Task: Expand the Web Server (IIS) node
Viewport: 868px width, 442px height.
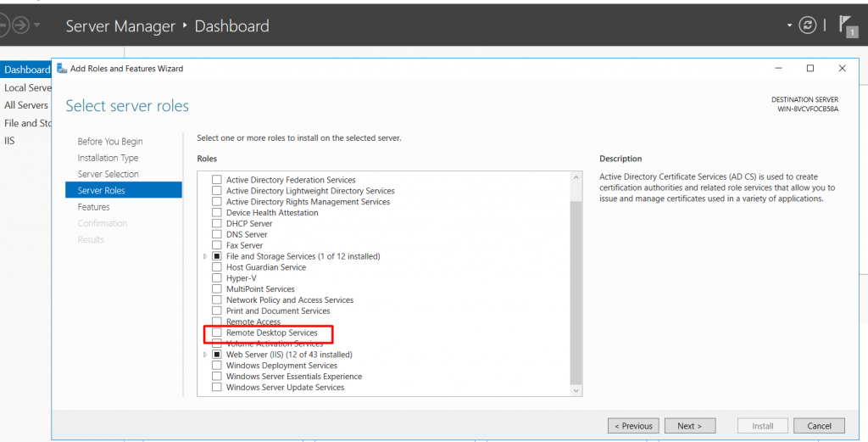Action: click(x=205, y=355)
